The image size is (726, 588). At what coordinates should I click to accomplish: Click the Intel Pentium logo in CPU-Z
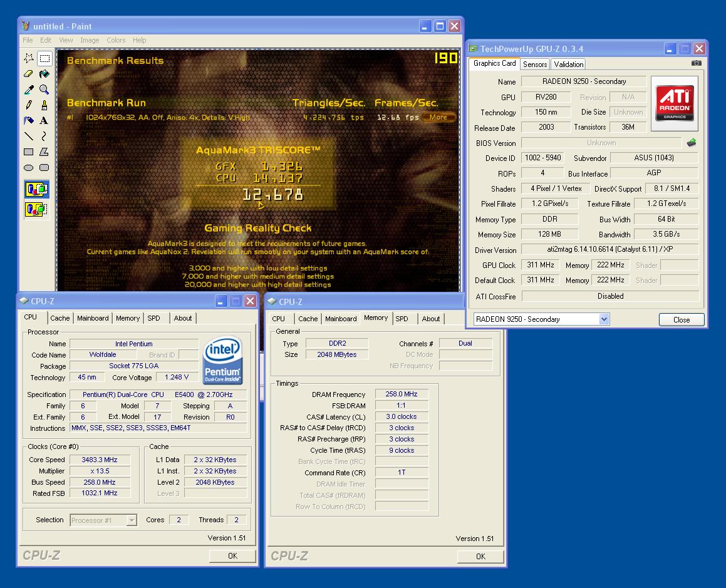pos(223,360)
